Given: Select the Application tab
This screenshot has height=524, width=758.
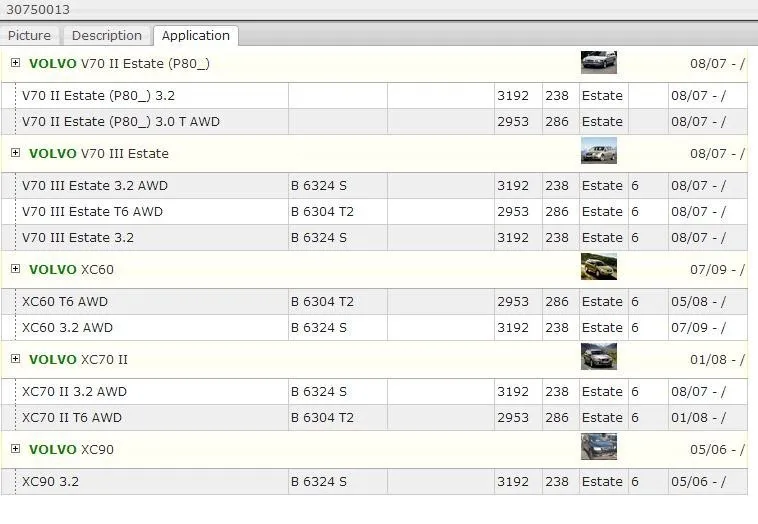Looking at the screenshot, I should [x=196, y=36].
